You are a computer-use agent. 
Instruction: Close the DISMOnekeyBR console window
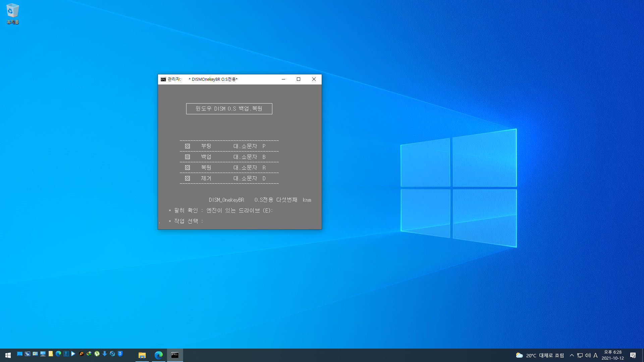(314, 79)
